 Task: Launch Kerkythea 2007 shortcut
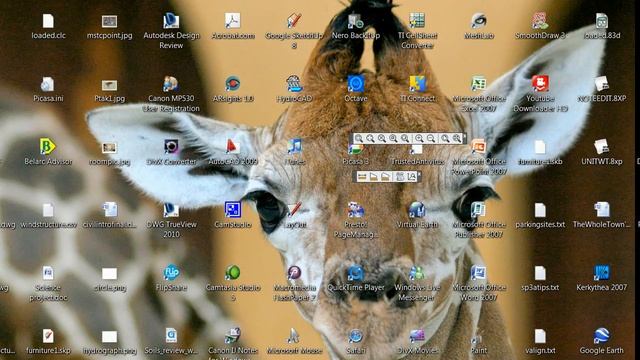[x=602, y=273]
